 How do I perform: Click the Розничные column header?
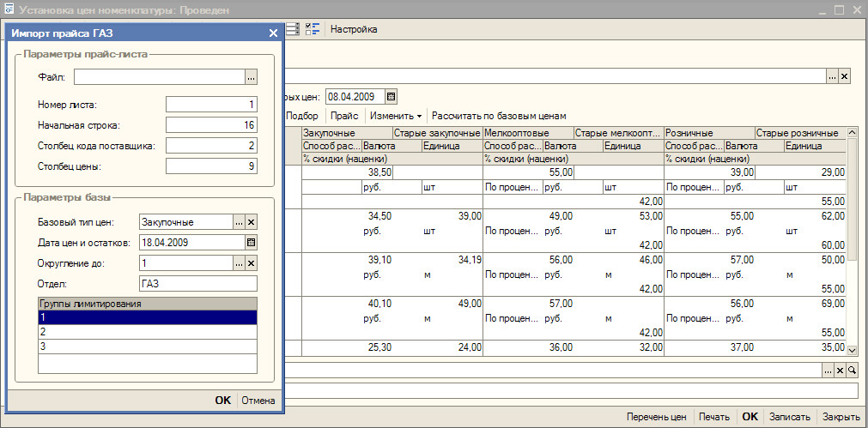point(709,133)
